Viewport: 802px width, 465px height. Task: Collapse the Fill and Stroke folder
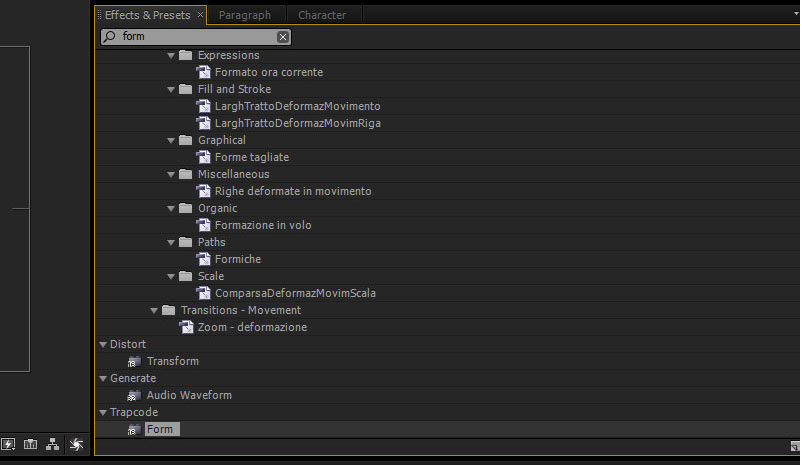171,90
